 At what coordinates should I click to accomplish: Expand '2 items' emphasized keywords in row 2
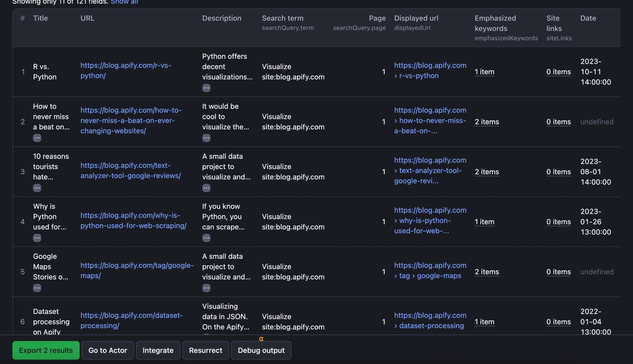(x=486, y=122)
